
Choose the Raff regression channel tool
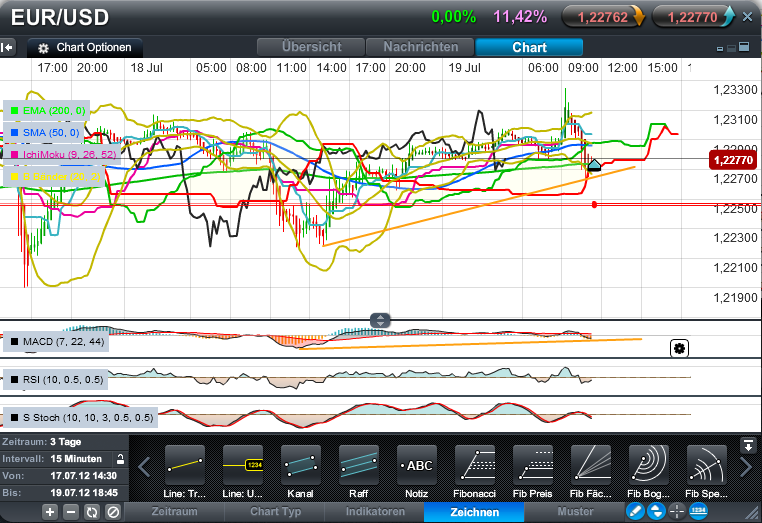359,465
